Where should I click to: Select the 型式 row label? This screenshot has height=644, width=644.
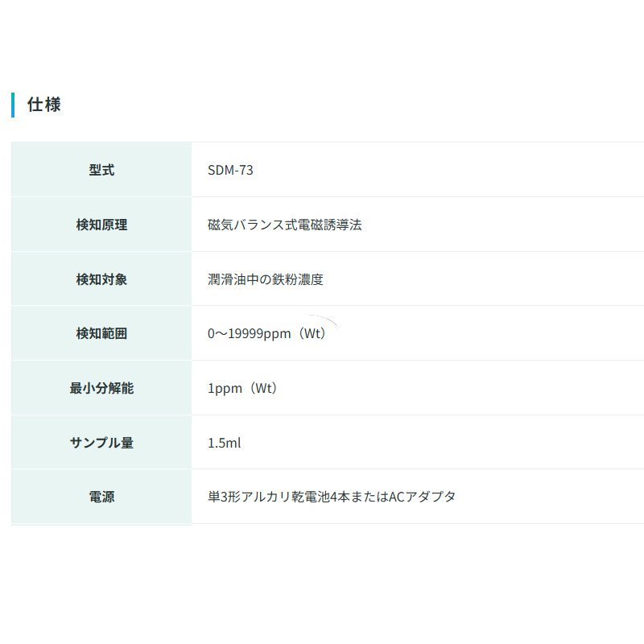(x=101, y=170)
